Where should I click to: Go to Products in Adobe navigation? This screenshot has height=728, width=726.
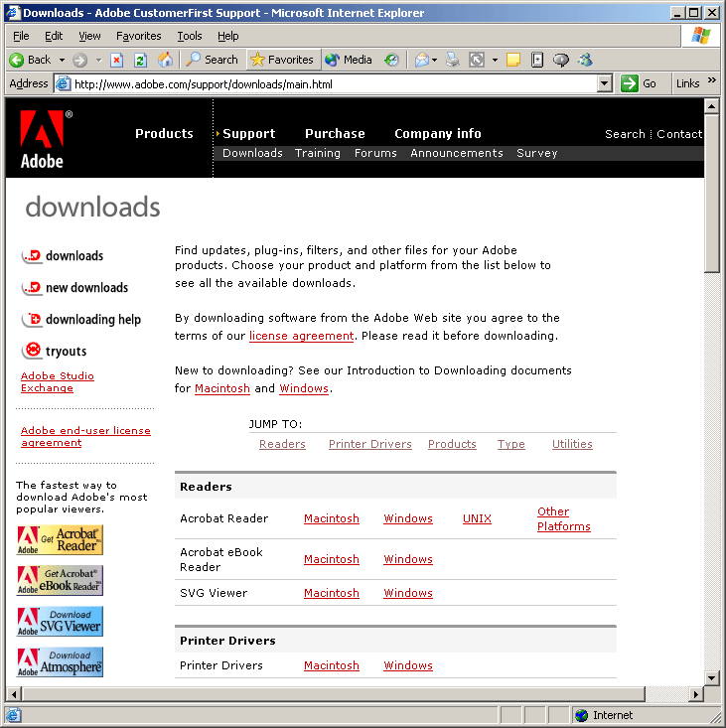point(164,134)
